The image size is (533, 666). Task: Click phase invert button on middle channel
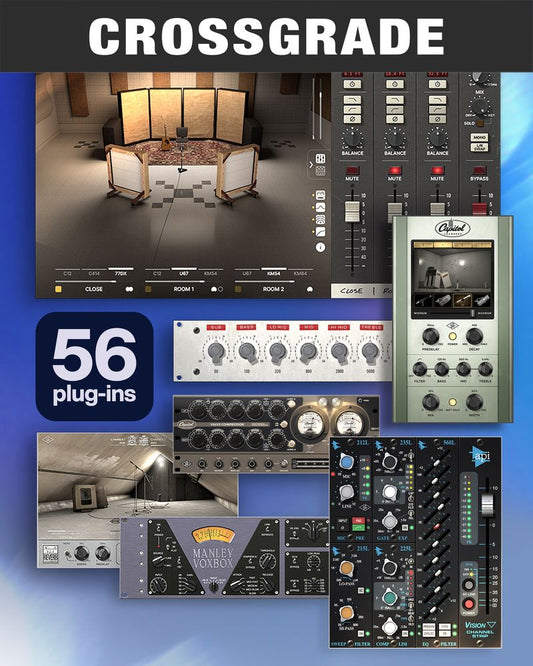pos(395,119)
